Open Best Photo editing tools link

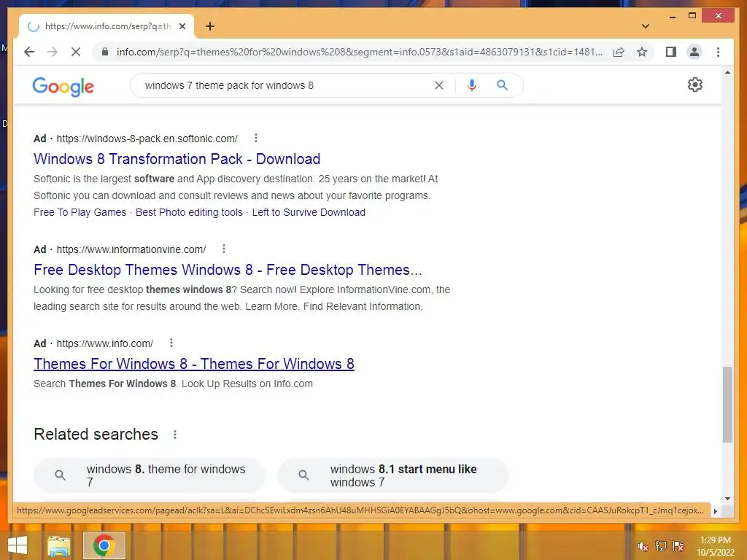(x=189, y=212)
